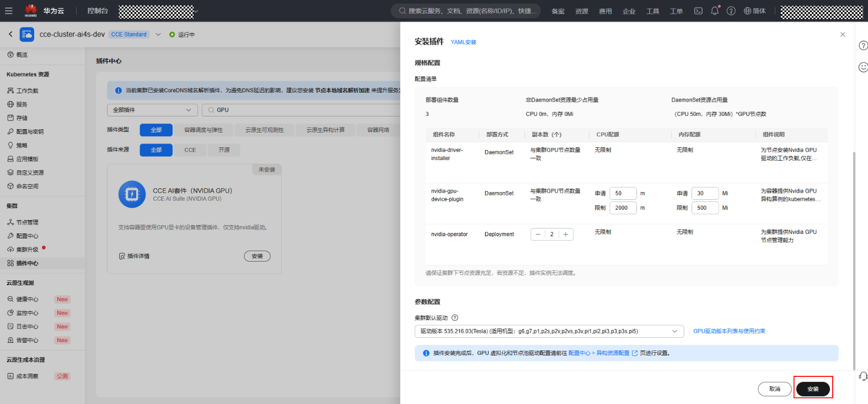Open GPU驱动版本列表与使用约束 link
Image resolution: width=868 pixels, height=404 pixels.
729,331
